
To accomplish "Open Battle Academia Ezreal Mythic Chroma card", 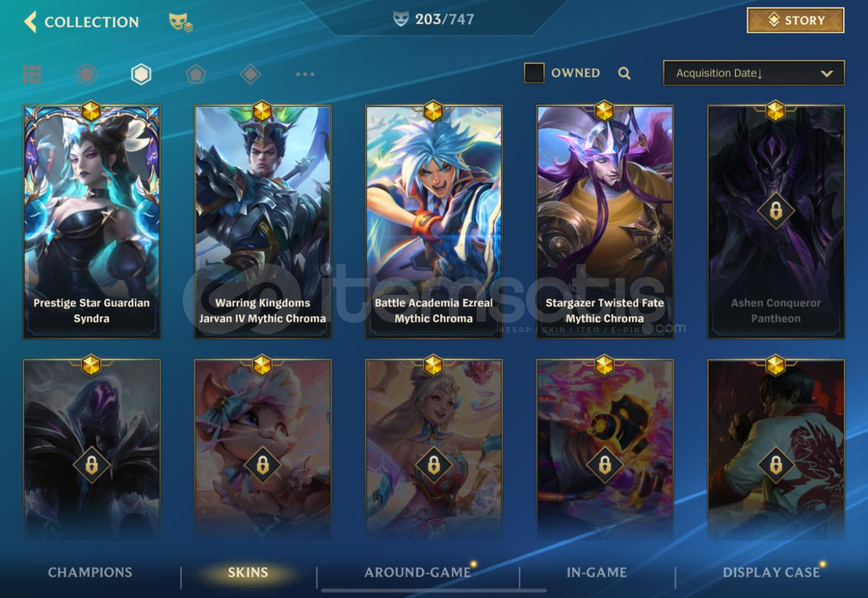I will point(434,221).
